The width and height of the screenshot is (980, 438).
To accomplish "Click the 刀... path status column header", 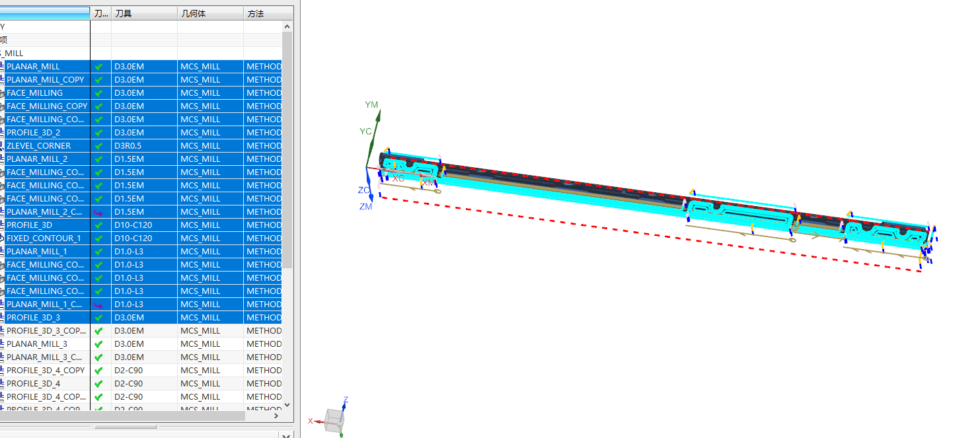I will pos(100,13).
